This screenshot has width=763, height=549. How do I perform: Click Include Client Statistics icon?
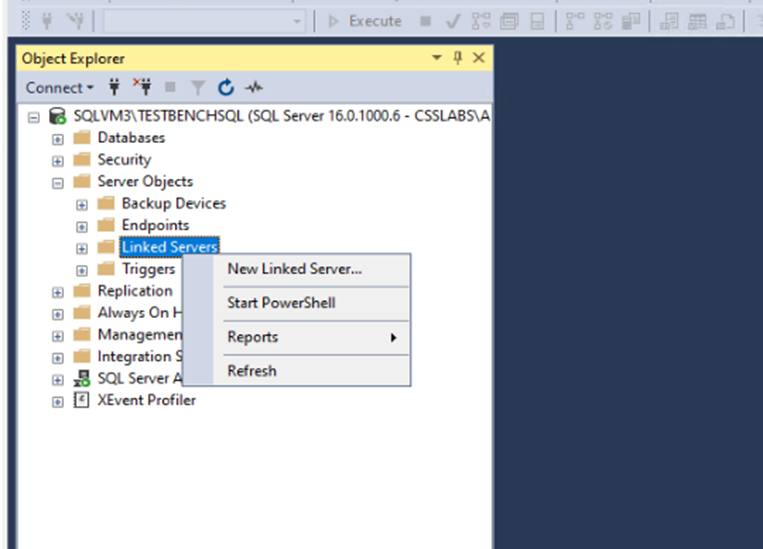631,21
